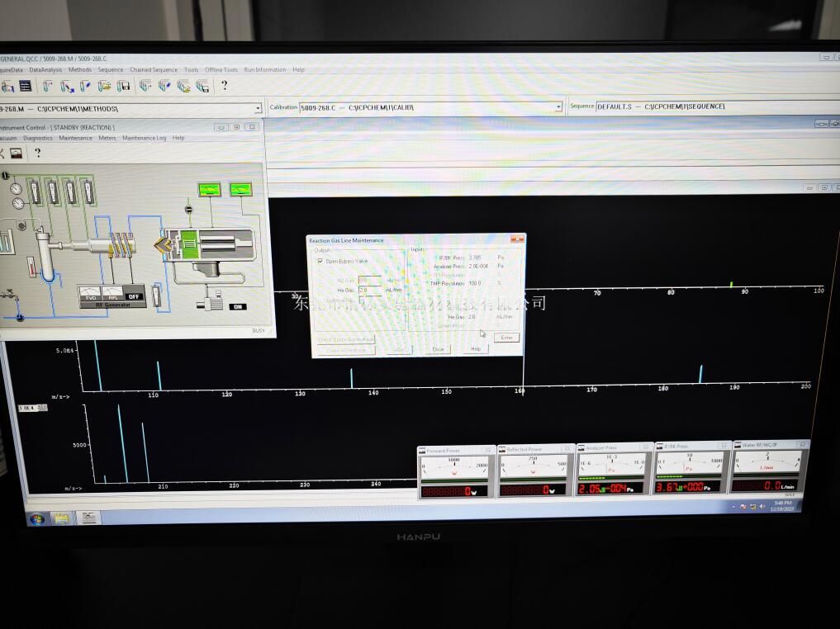Click the ion lens cone in instrument diagram
The image size is (840, 629).
tap(163, 244)
